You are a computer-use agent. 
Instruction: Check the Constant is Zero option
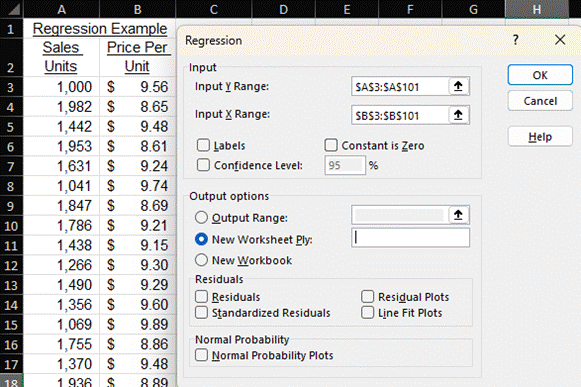tap(331, 145)
